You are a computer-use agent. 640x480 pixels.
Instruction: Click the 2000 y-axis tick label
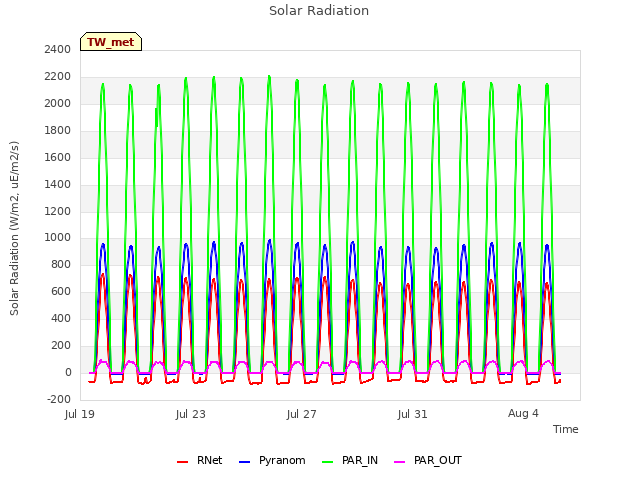(x=58, y=103)
